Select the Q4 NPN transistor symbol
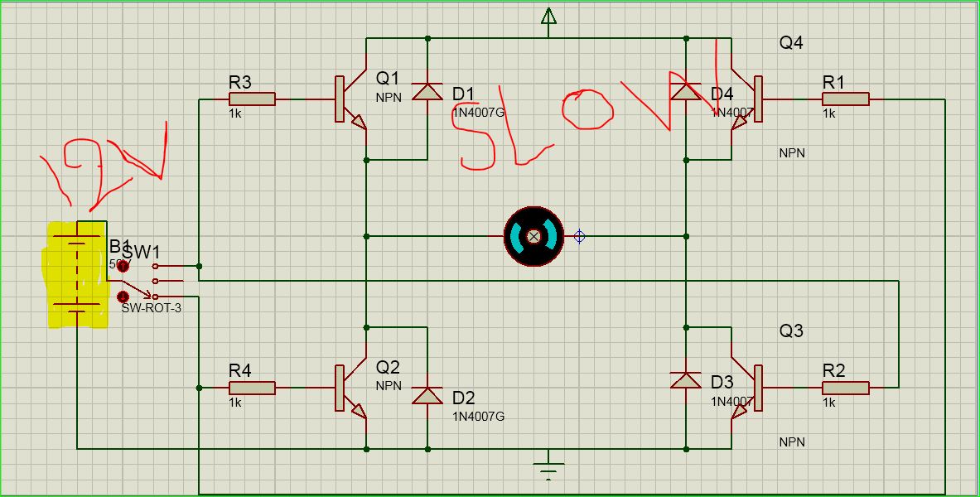The width and height of the screenshot is (980, 497). click(747, 99)
